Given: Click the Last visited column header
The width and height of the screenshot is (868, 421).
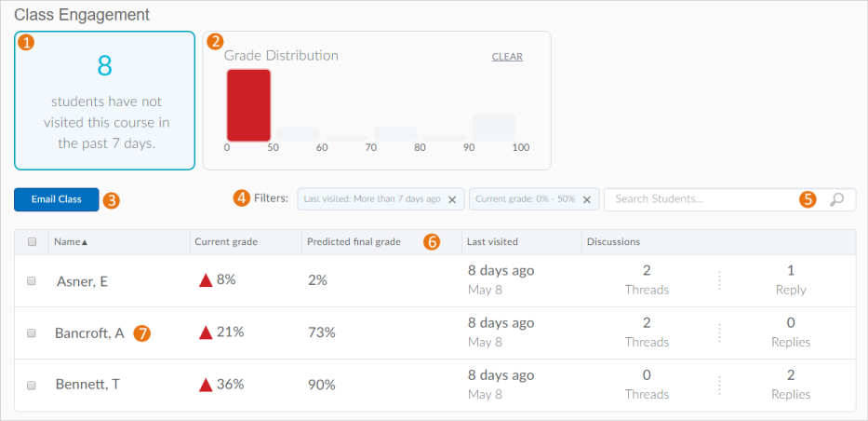Looking at the screenshot, I should pos(492,242).
